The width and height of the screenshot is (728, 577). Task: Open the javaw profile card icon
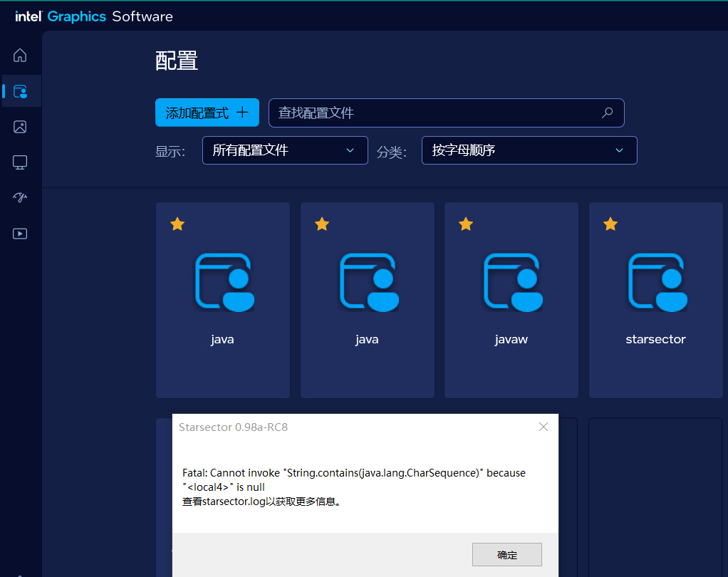(x=513, y=282)
